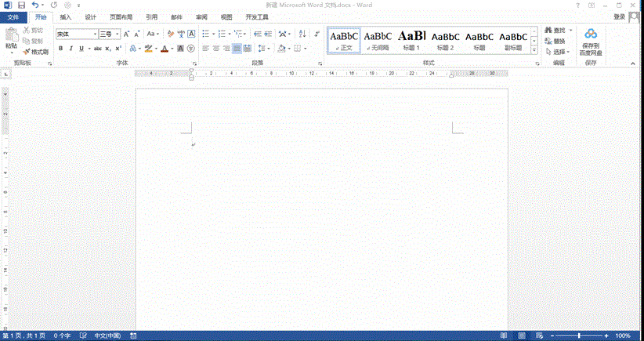Toggle Bold formatting

coord(60,49)
